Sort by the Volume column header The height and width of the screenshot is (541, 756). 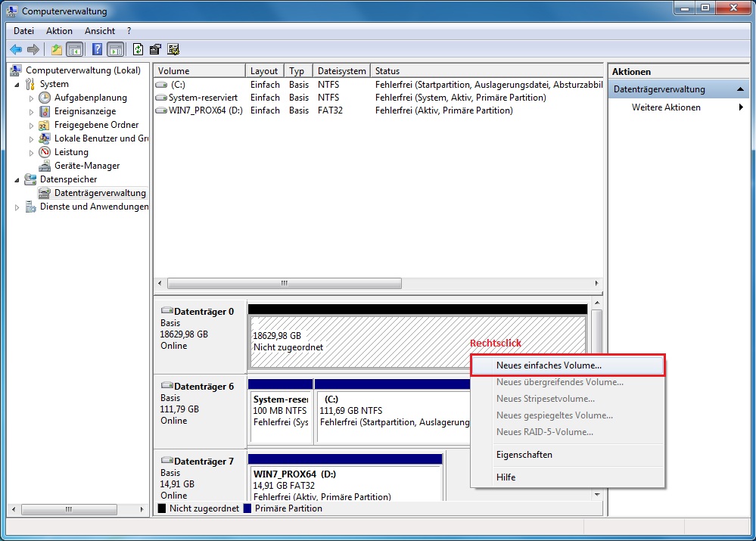tap(200, 71)
